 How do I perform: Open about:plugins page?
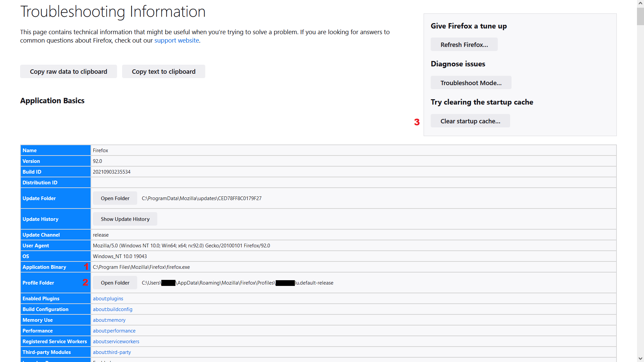tap(108, 298)
